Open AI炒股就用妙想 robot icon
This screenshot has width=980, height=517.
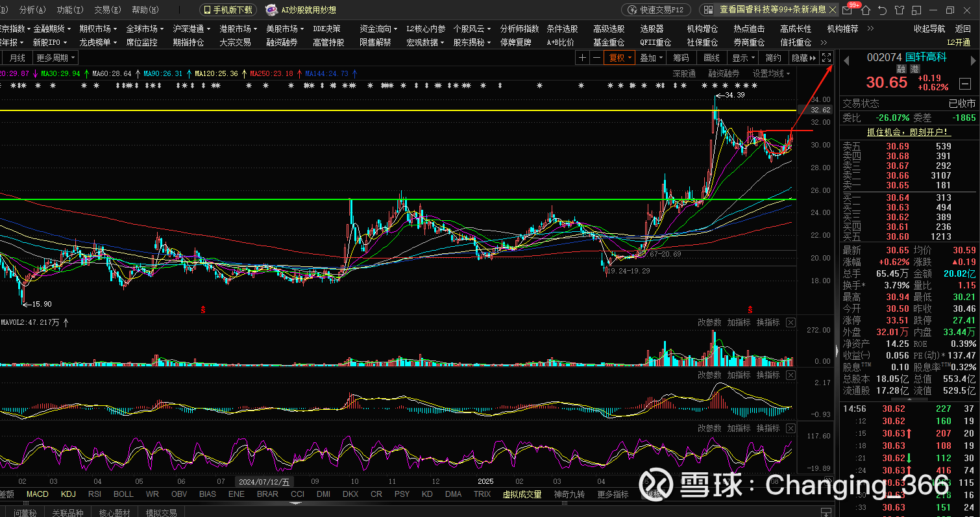coord(271,10)
